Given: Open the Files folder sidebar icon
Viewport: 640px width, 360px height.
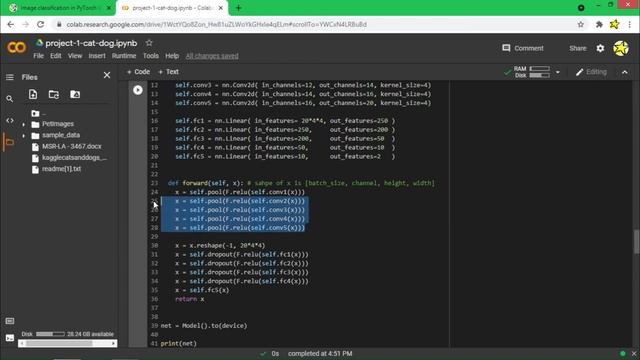Looking at the screenshot, I should tap(9, 142).
